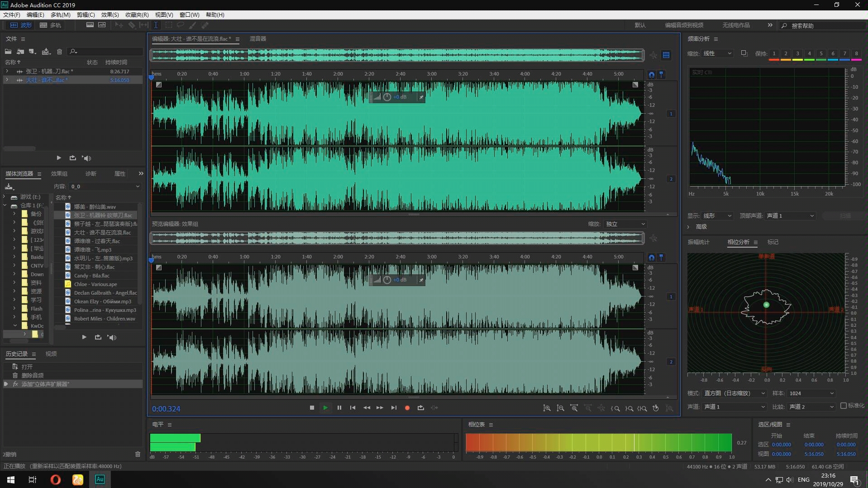Screen dimensions: 868x488
Task: Toggle the pin icon in top editor ruler
Action: (x=661, y=75)
